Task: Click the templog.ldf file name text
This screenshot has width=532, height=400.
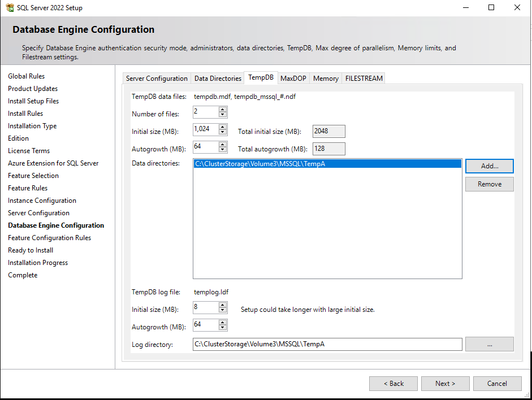Action: (x=211, y=292)
